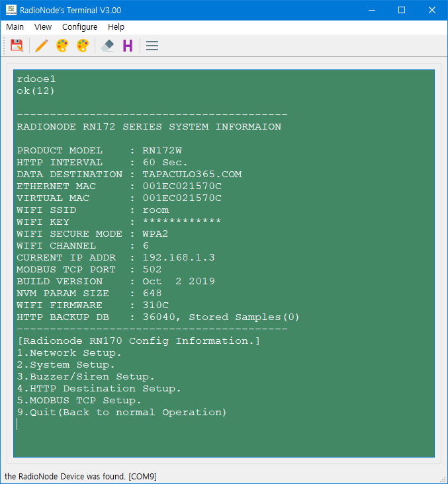The width and height of the screenshot is (448, 484).
Task: Click the '5.MODBUS TCP Setup.' line
Action: 79,400
